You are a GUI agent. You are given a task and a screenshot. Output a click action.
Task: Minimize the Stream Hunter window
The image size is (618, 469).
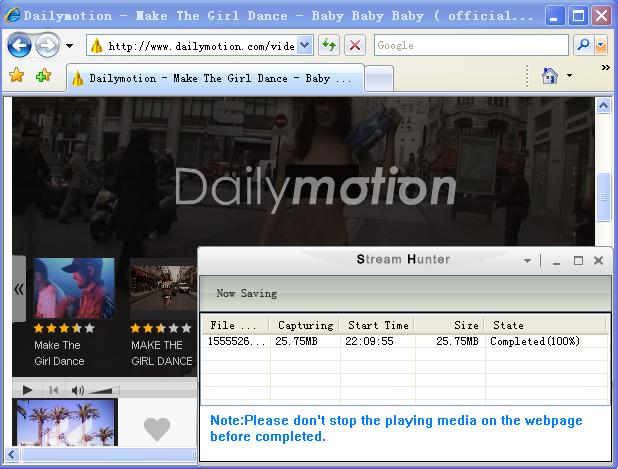coord(557,261)
